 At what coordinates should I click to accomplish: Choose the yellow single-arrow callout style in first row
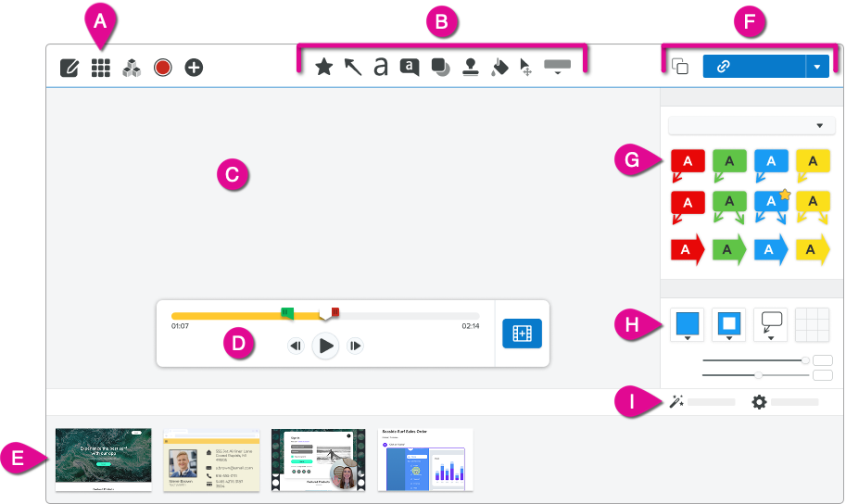[813, 166]
